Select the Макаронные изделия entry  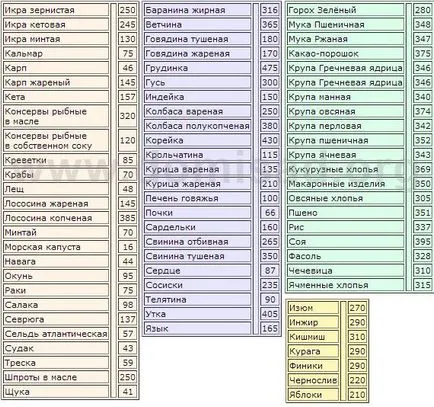point(345,184)
